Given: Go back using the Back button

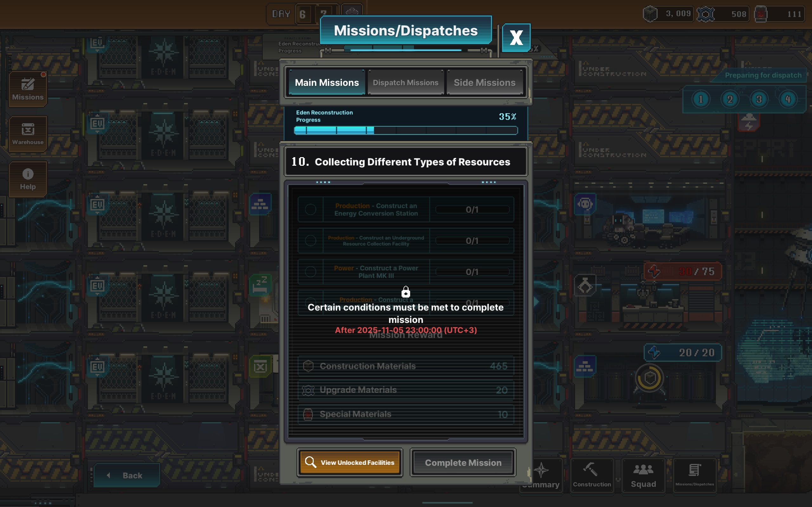Looking at the screenshot, I should point(127,475).
